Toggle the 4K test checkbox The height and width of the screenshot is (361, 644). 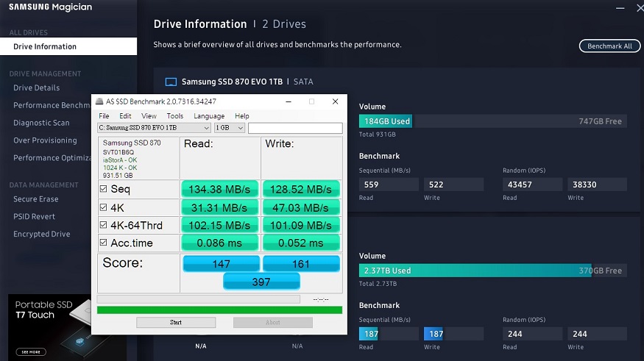click(104, 207)
